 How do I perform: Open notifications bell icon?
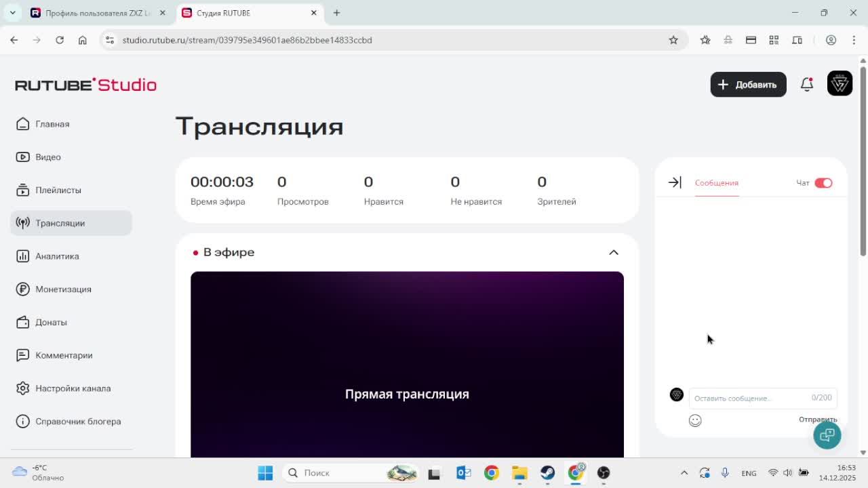[807, 85]
